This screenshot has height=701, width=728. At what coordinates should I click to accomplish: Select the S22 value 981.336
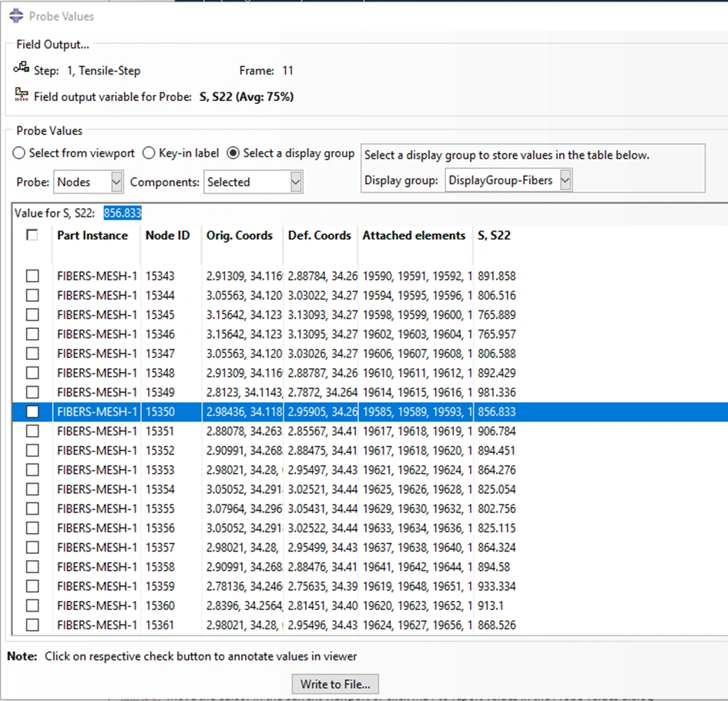point(497,392)
